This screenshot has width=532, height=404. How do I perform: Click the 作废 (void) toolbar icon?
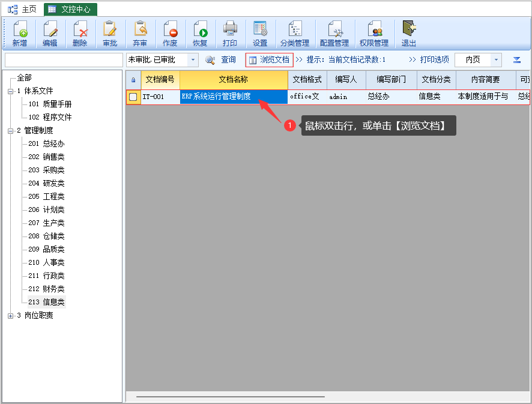[x=170, y=33]
